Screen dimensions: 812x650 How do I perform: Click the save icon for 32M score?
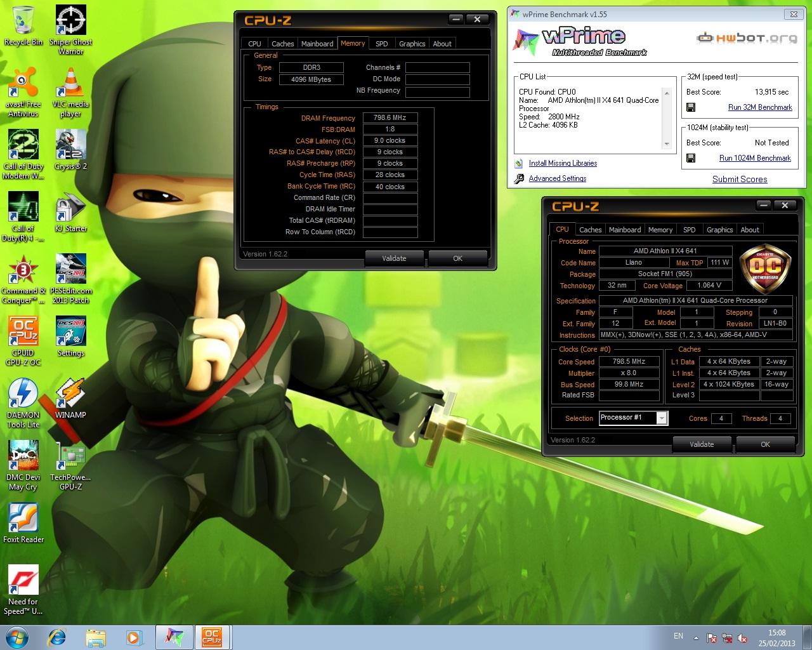[691, 107]
